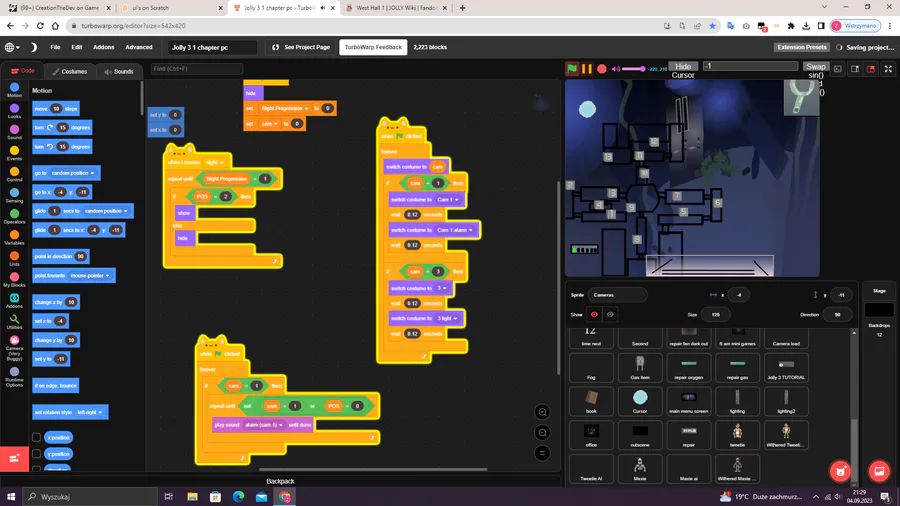This screenshot has width=900, height=506.
Task: Open the language globe dropdown
Action: pos(12,47)
